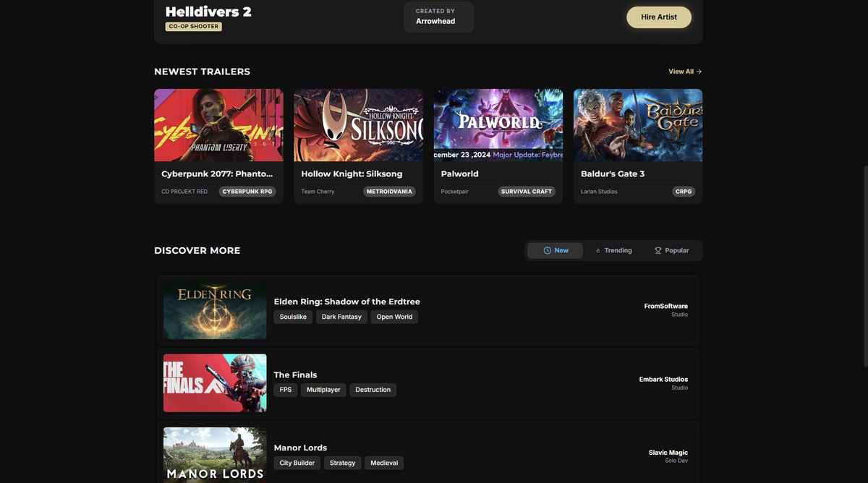Click the CYBERPUNK RPG genre tag
Viewport: 868px width, 483px height.
247,192
